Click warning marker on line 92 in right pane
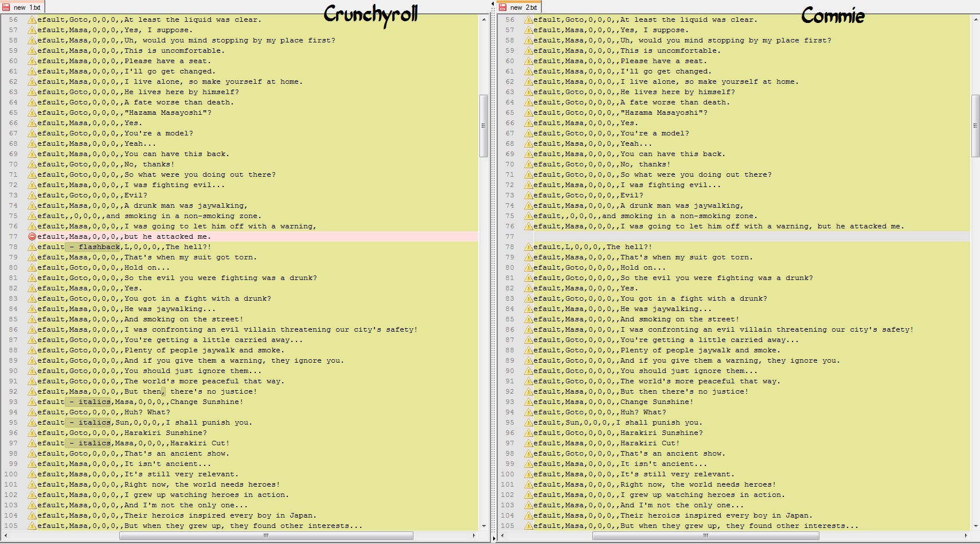This screenshot has height=544, width=980. click(x=528, y=391)
